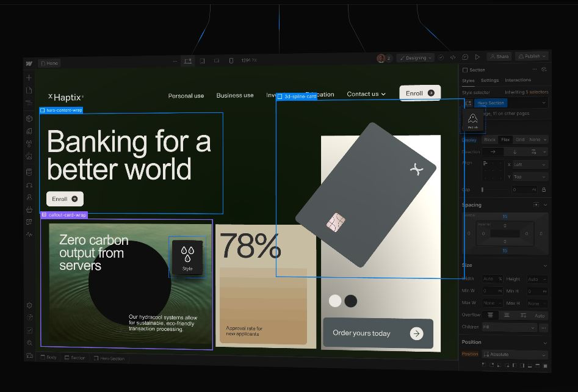Set element display to Flex
The image size is (578, 392).
click(506, 139)
